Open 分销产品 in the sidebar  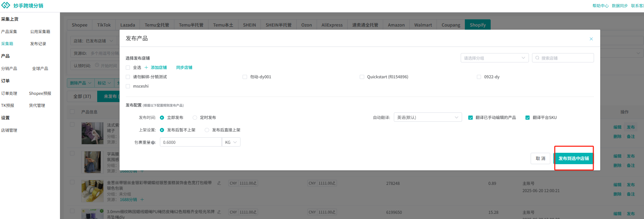click(x=9, y=69)
